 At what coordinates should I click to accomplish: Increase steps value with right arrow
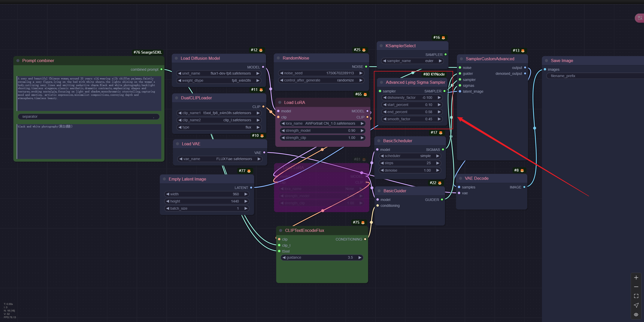(x=438, y=163)
